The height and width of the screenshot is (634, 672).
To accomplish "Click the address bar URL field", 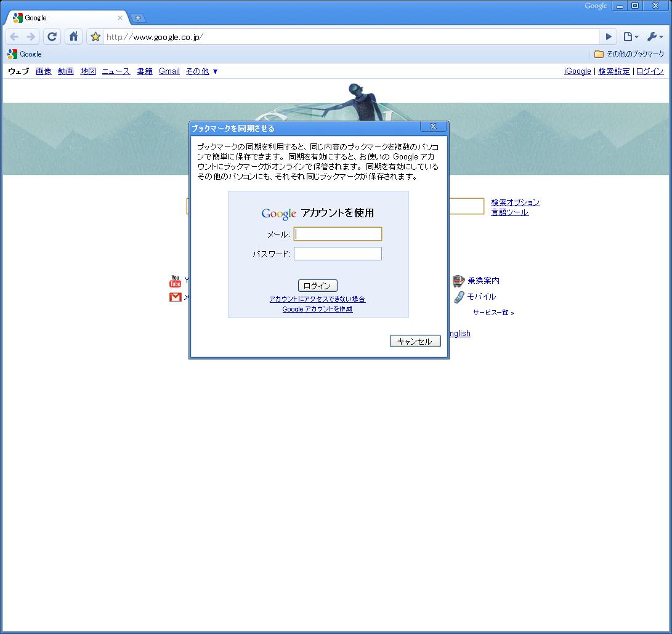I will click(352, 37).
